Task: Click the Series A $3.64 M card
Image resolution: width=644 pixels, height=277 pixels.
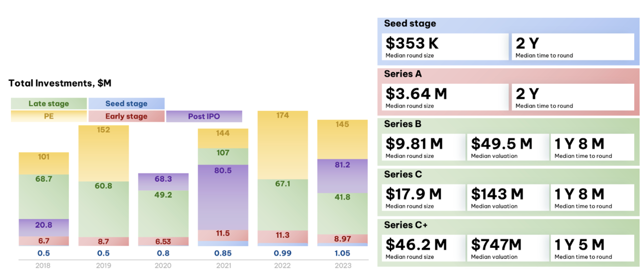Action: click(445, 97)
